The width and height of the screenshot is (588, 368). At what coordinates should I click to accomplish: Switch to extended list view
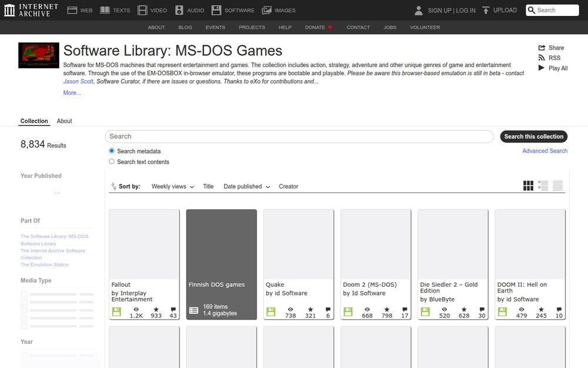tap(543, 185)
